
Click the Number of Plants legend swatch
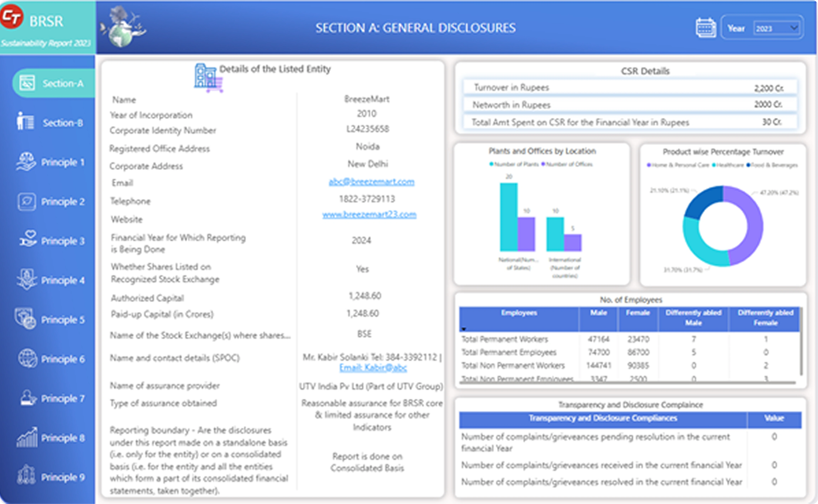[x=491, y=164]
